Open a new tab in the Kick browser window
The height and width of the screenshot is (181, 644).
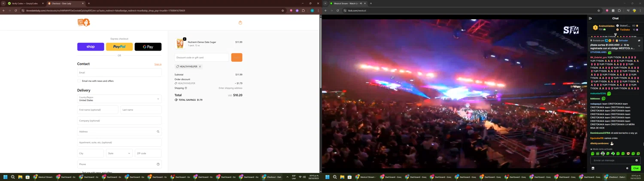coord(371,3)
